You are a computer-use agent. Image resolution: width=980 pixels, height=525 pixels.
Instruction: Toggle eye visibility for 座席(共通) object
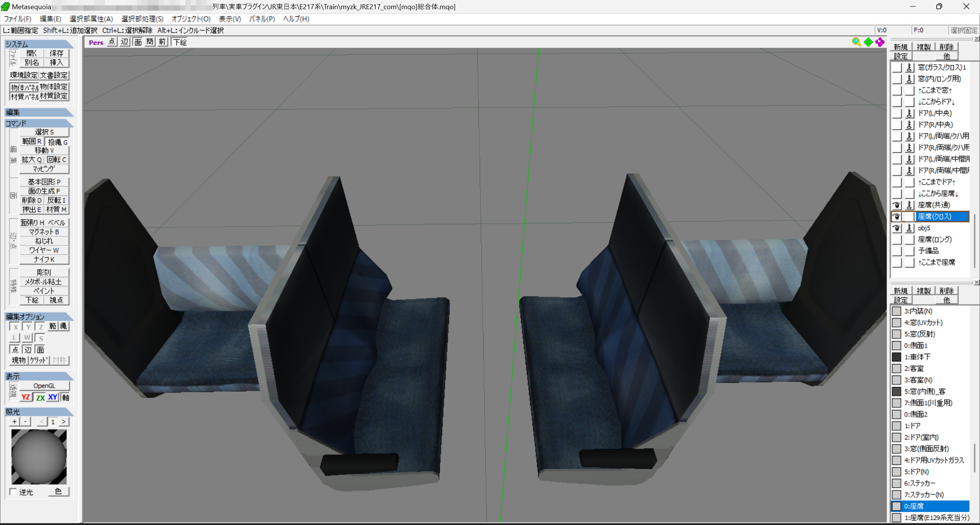pos(897,205)
